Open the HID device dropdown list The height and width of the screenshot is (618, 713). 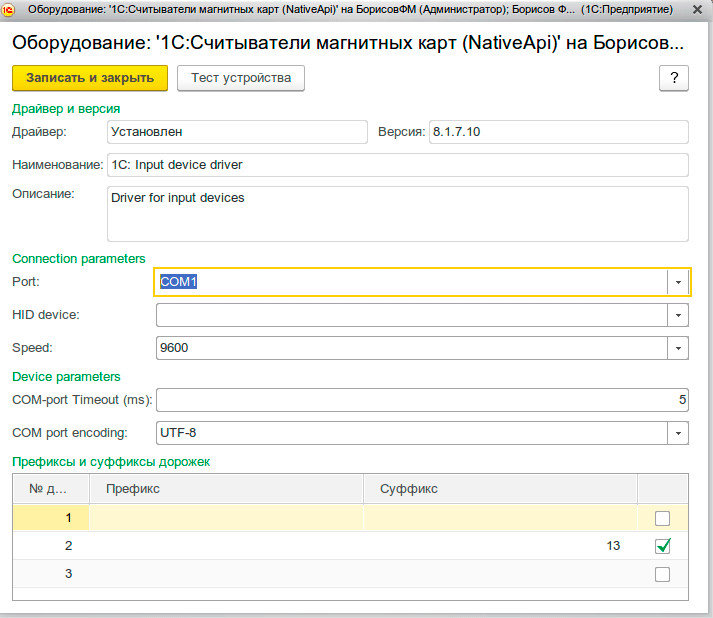coord(678,315)
